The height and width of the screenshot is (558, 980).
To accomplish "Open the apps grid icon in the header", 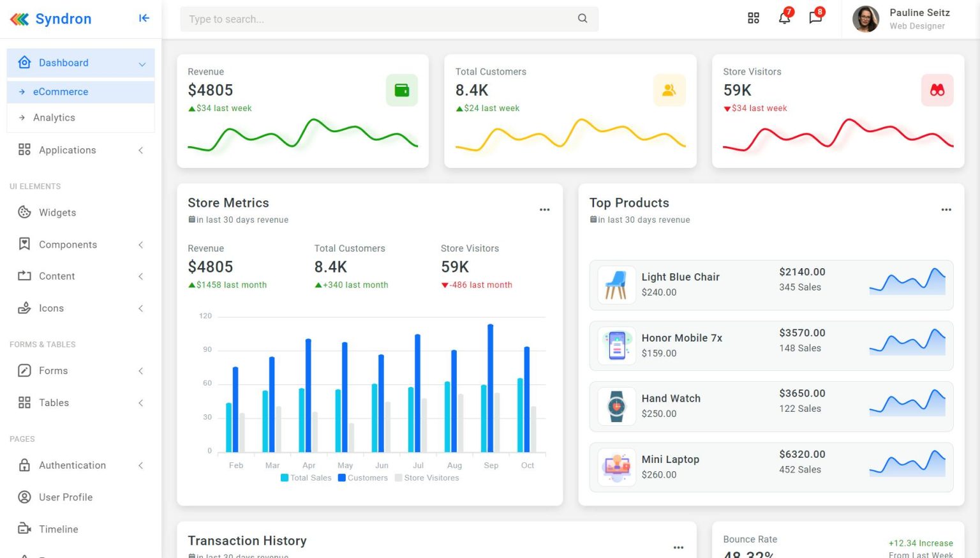I will click(754, 18).
